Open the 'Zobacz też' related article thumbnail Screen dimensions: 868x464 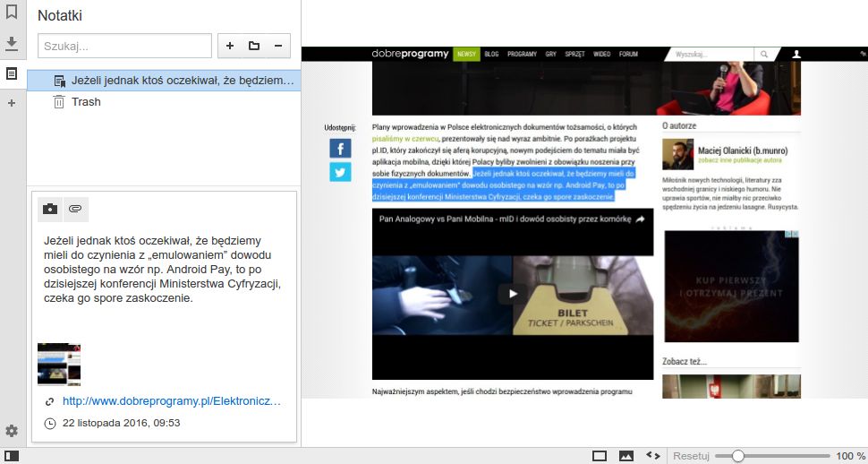click(x=731, y=386)
